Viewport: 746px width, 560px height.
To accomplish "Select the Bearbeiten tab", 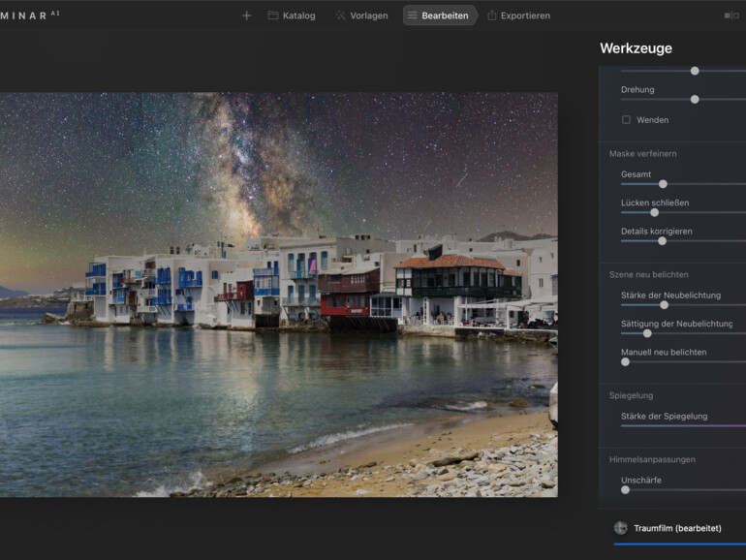I will [x=439, y=16].
